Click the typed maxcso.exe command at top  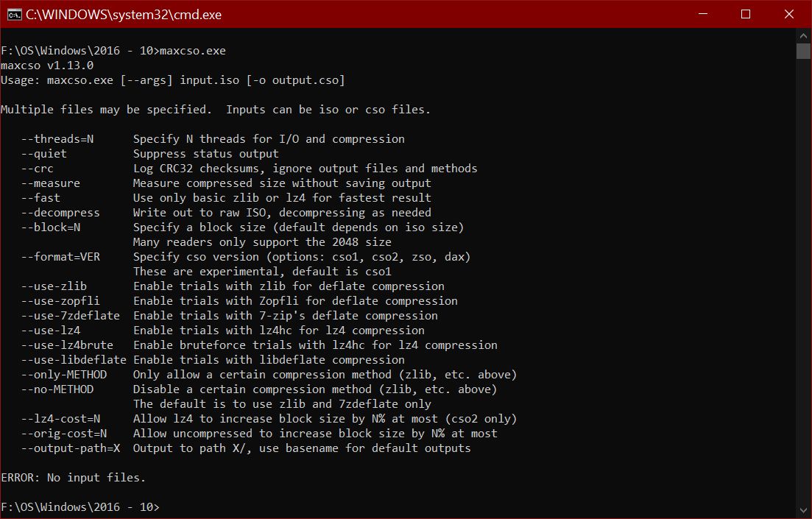point(193,51)
